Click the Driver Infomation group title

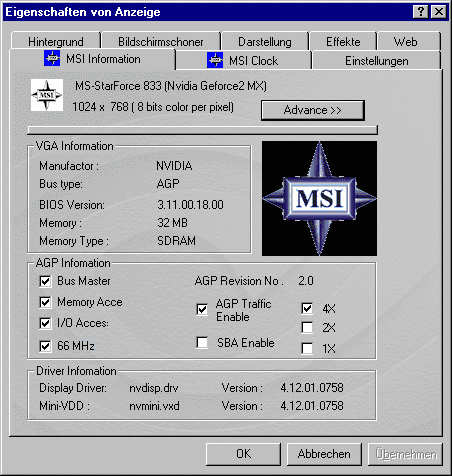76,371
